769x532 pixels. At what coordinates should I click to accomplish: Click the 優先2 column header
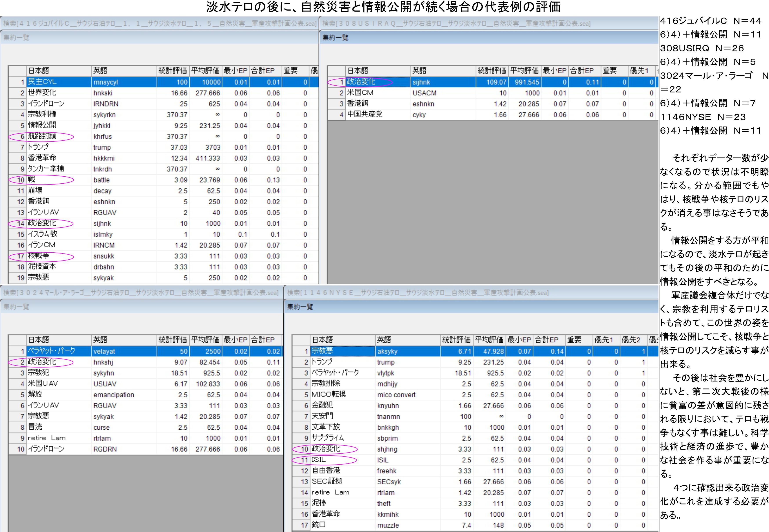pos(631,340)
